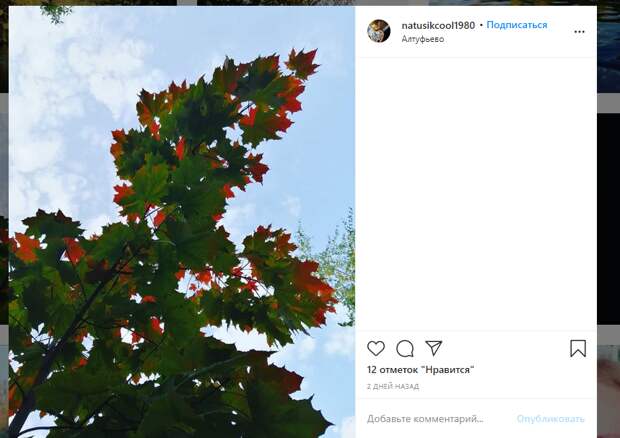Viewport: 620px width, 438px height.
Task: Click the maple leaves photo
Action: [182, 222]
